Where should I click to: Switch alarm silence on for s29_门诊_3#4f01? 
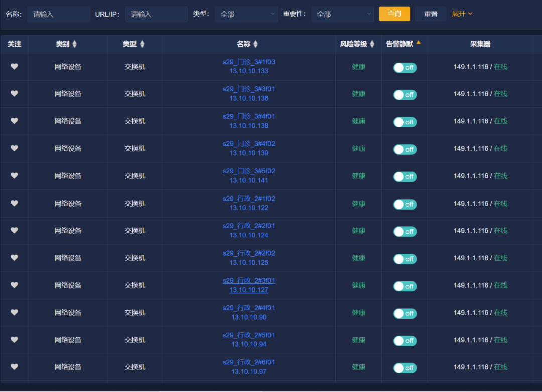point(405,122)
